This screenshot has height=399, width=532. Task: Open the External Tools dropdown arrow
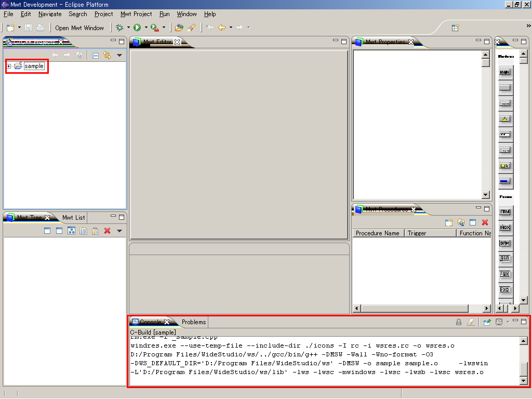tap(164, 28)
